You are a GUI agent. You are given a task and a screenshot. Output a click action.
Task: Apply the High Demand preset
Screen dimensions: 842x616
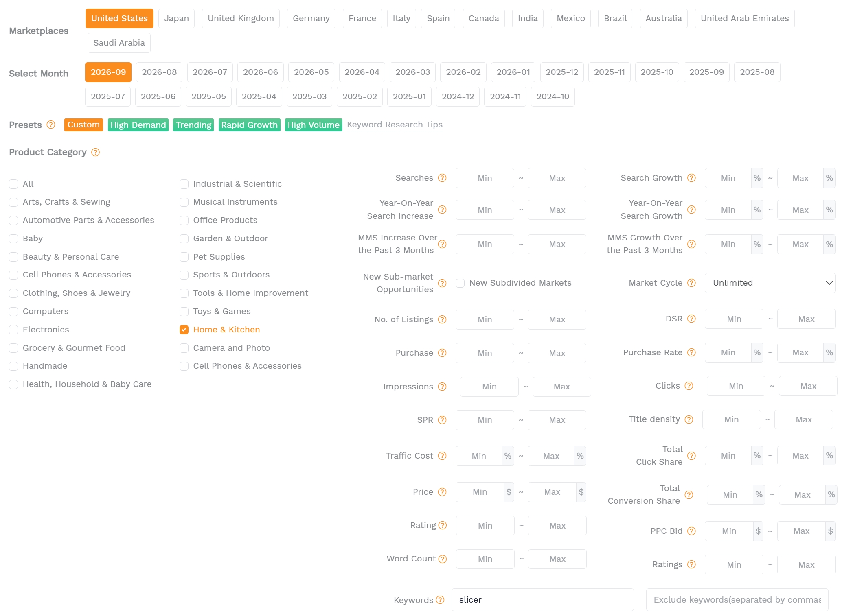[x=138, y=125]
